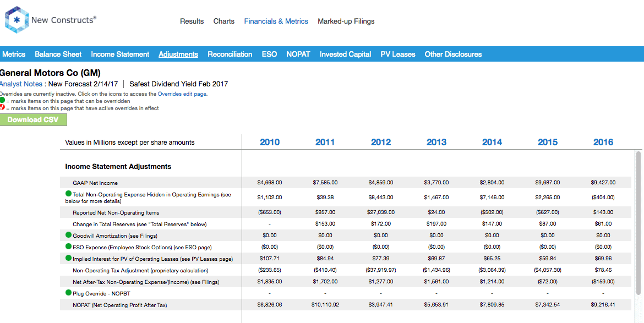Switch to the Balance Sheet tab

pos(58,54)
